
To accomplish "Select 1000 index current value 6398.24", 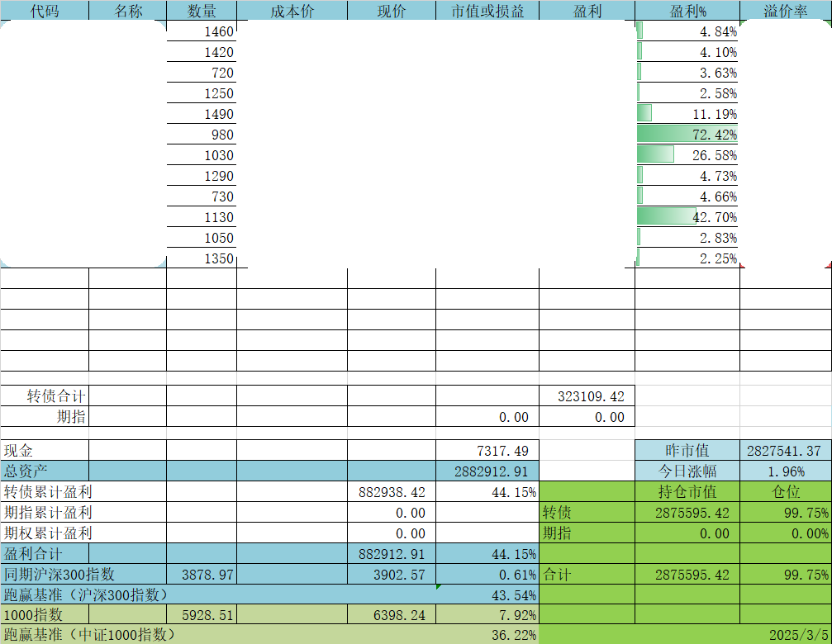I will coord(392,614).
